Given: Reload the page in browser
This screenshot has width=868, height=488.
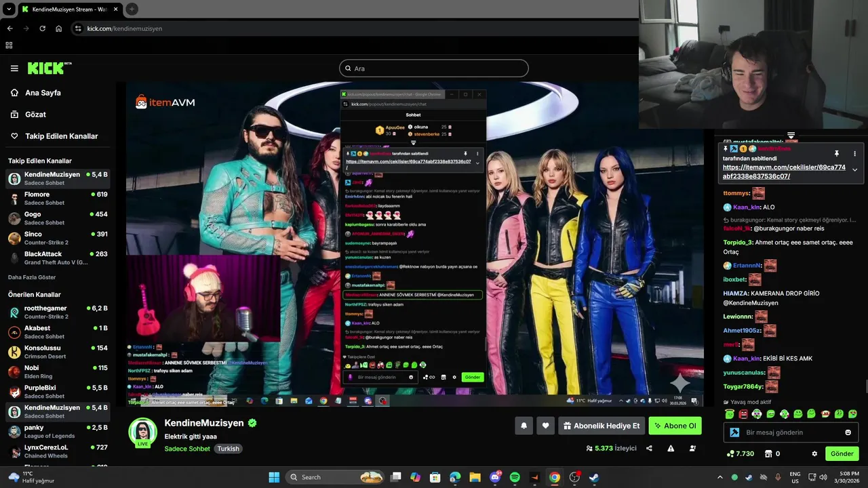Looking at the screenshot, I should [42, 28].
